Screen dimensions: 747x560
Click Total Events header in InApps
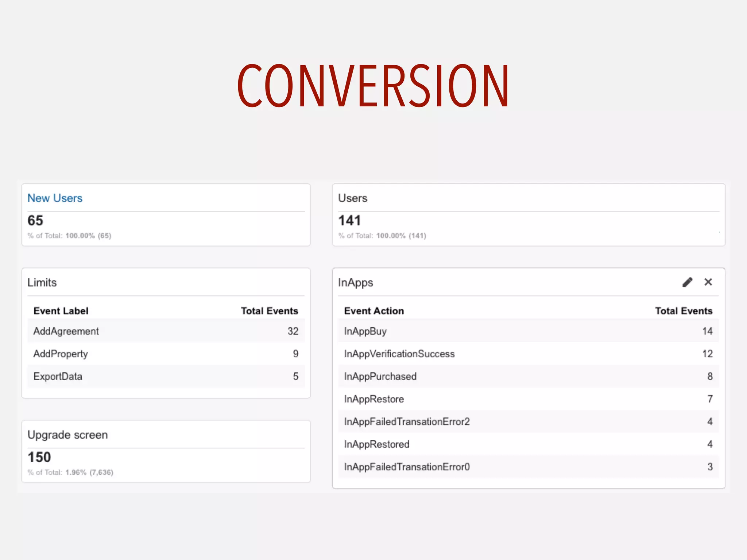tap(684, 311)
